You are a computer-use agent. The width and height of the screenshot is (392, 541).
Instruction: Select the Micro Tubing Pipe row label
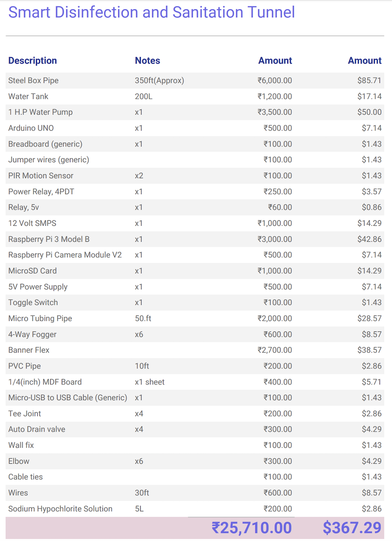click(40, 319)
